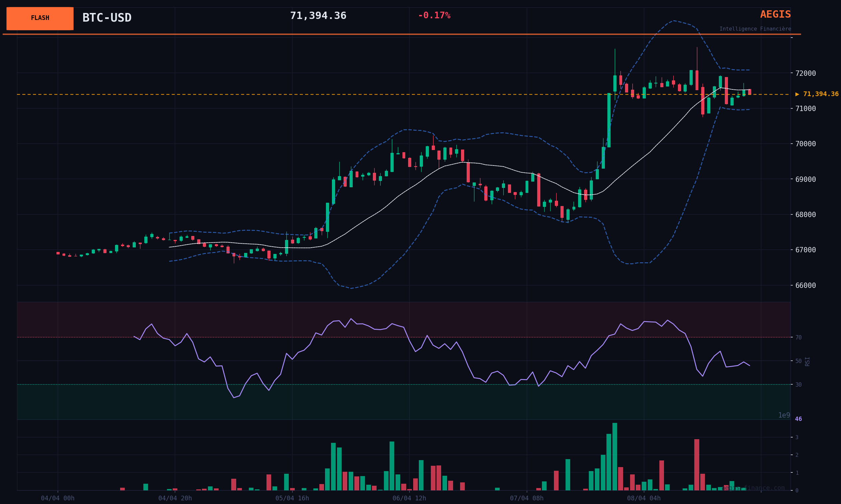Click the orange FLASH badge
Screen dimensions: 841x504
(x=40, y=18)
